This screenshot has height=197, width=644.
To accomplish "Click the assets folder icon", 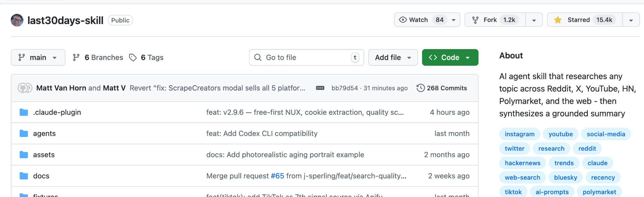I will pos(24,154).
